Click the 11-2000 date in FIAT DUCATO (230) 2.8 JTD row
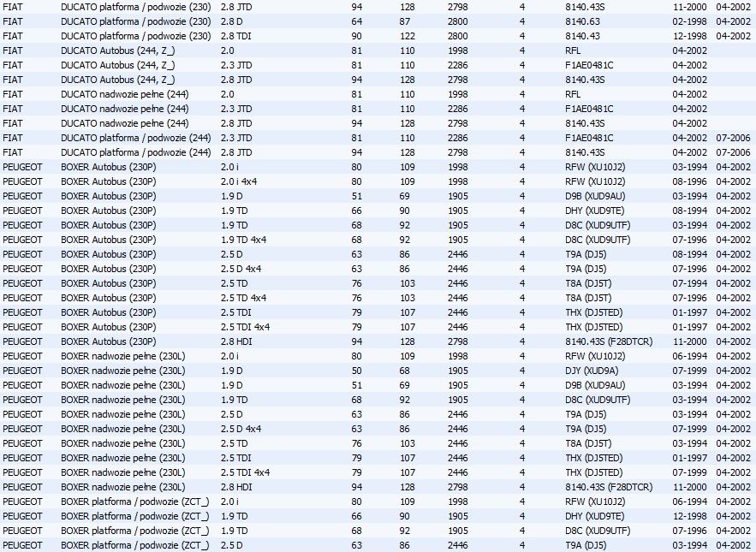This screenshot has height=552, width=756. [689, 7]
